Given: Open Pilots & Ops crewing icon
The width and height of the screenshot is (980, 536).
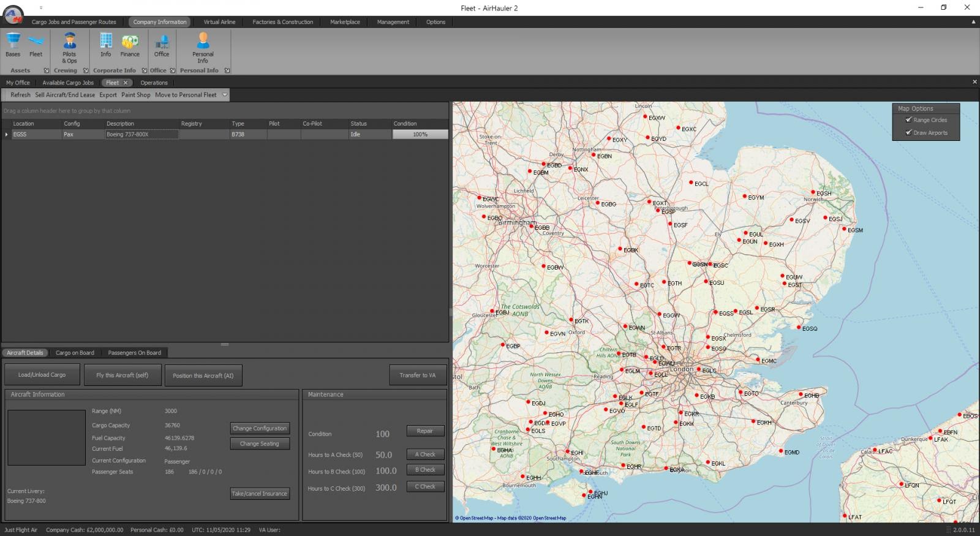Looking at the screenshot, I should 69,43.
